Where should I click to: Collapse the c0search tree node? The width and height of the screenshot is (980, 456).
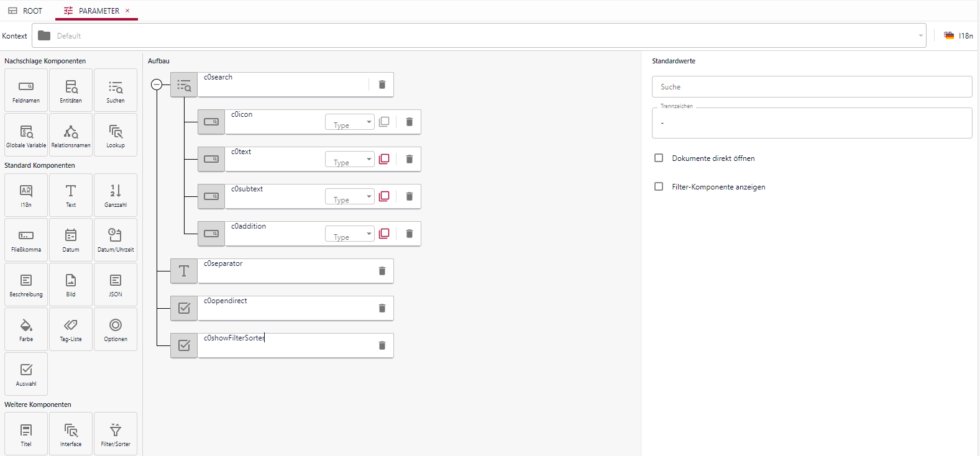tap(157, 84)
